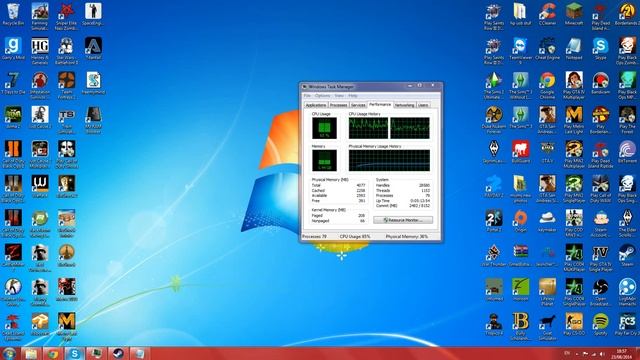Open Minecraft desktop icon
This screenshot has width=640, height=360.
coord(574,15)
